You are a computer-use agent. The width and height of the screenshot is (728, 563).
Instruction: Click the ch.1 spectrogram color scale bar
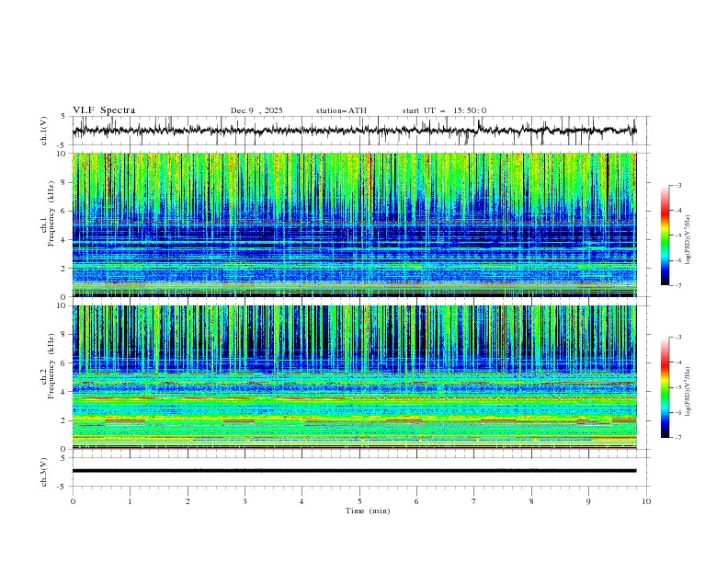665,236
